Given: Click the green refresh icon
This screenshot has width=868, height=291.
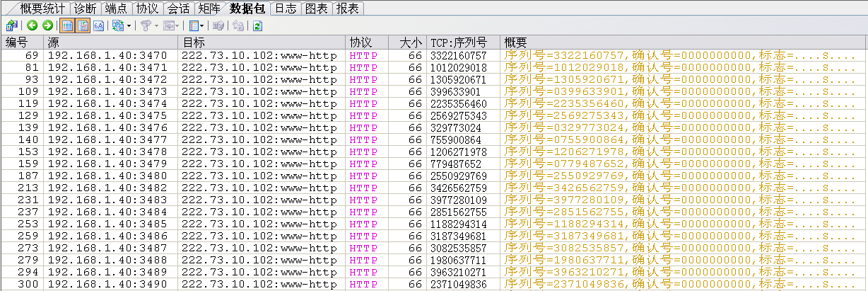Looking at the screenshot, I should [x=257, y=25].
